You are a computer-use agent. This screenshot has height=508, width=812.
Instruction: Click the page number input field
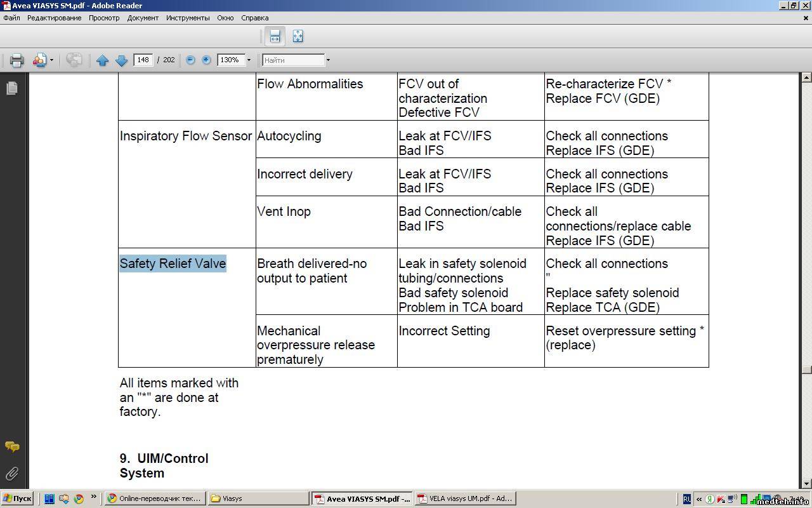[x=143, y=60]
